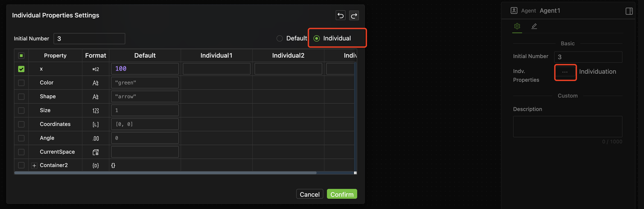Screen dimensions: 644x209
Task: Click the undo arrow in the dialog header
Action: [x=341, y=16]
